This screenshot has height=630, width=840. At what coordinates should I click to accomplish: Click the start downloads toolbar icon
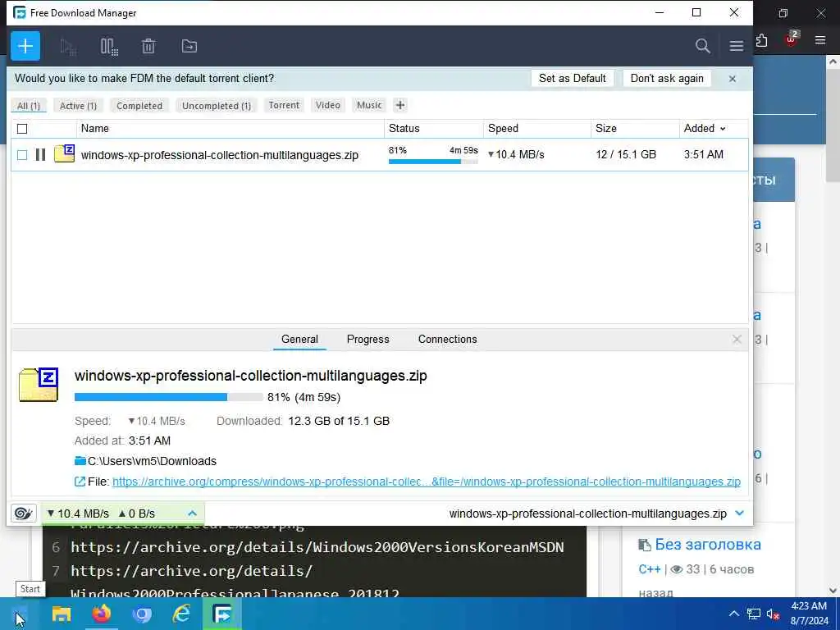(68, 47)
